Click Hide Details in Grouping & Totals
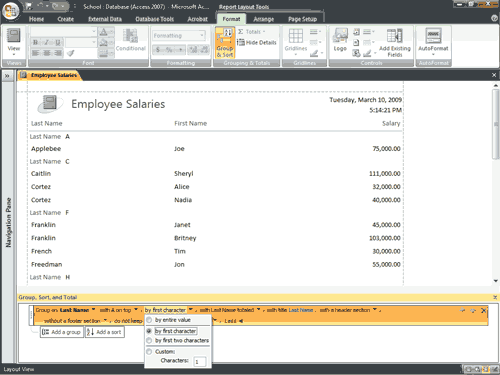The height and width of the screenshot is (375, 500). pyautogui.click(x=257, y=42)
